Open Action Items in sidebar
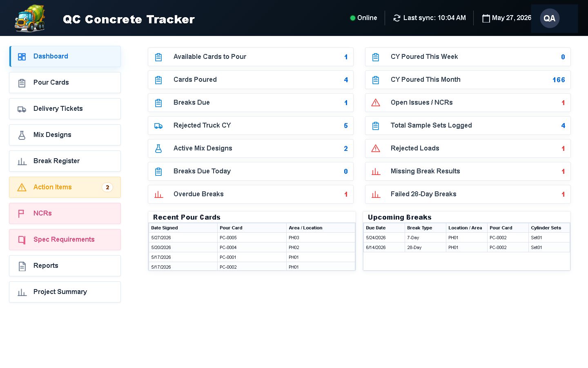The image size is (588, 368). 65,187
